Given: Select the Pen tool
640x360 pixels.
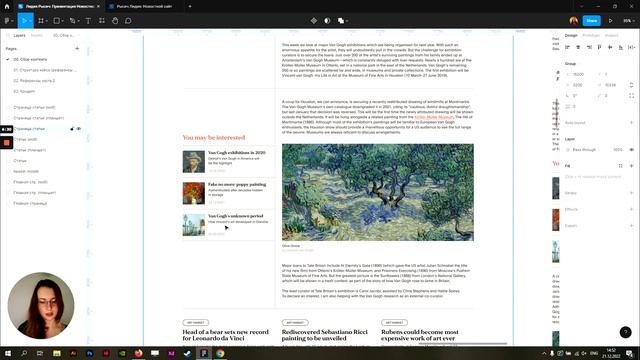Looking at the screenshot, I should click(x=73, y=21).
